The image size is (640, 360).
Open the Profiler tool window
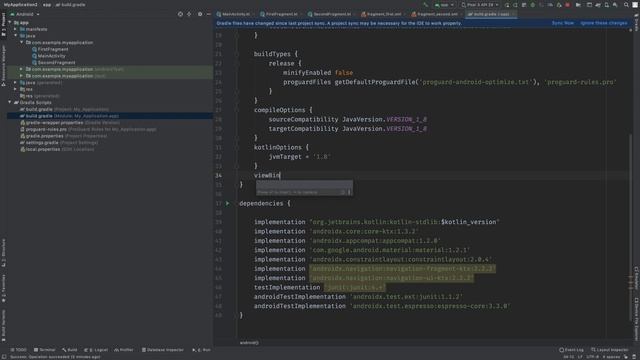(x=124, y=350)
